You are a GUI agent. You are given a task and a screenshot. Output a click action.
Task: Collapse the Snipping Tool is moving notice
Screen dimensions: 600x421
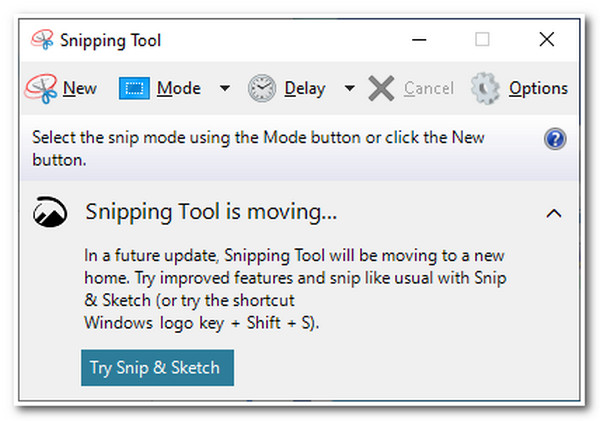point(554,213)
